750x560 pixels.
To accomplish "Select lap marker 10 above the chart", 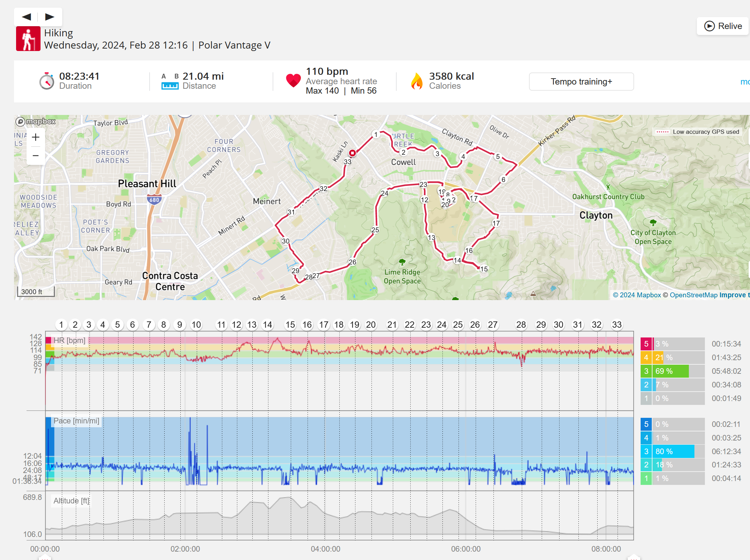I will pos(196,325).
